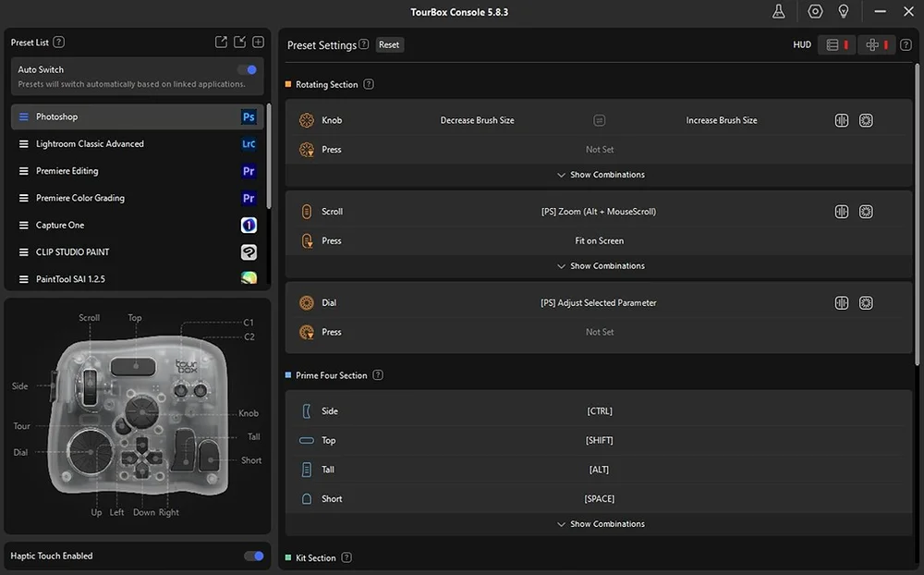Open Dial haptic settings gear icon
The height and width of the screenshot is (575, 924).
(866, 303)
